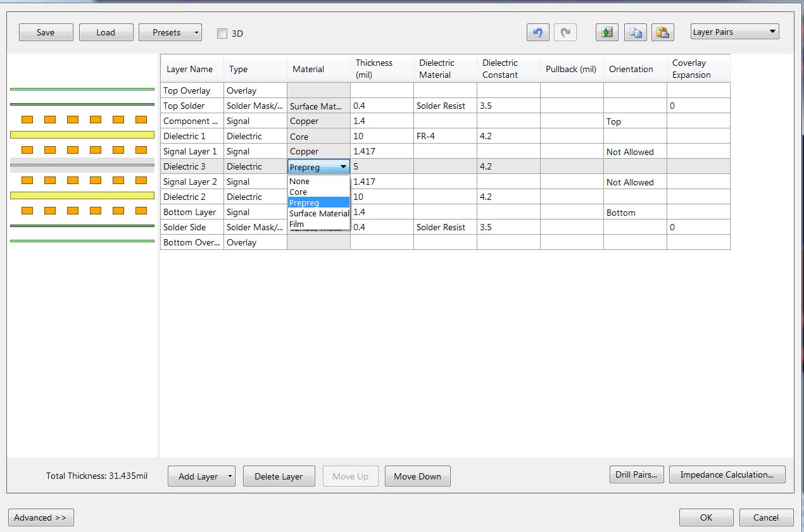Open the Layer Pairs dropdown
This screenshot has width=804, height=532.
pos(734,32)
